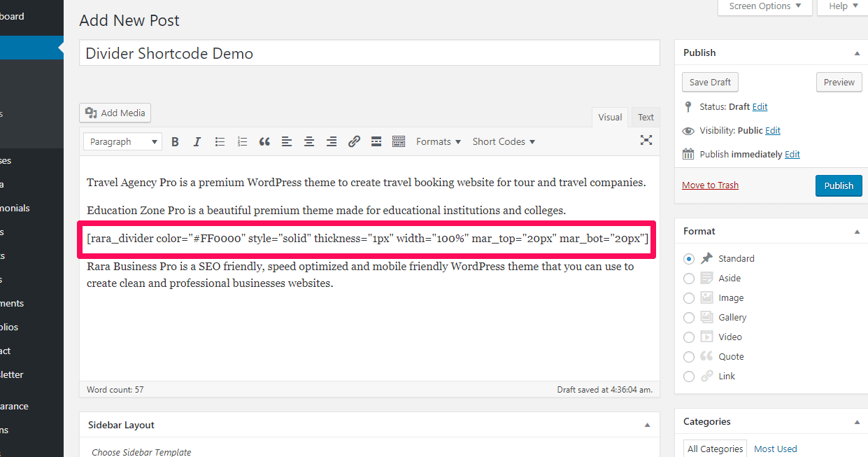The width and height of the screenshot is (868, 457).
Task: Click the post title input field
Action: pos(369,54)
